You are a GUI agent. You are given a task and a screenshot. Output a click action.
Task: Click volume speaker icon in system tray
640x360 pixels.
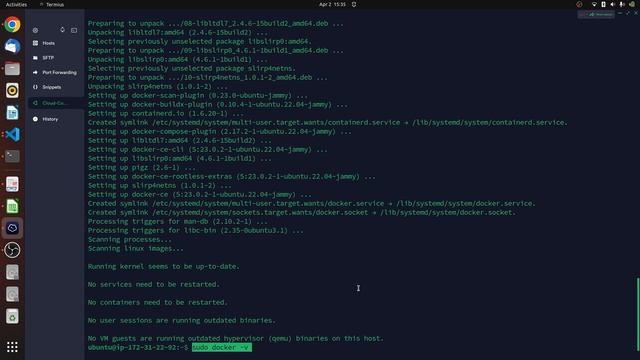pos(612,4)
